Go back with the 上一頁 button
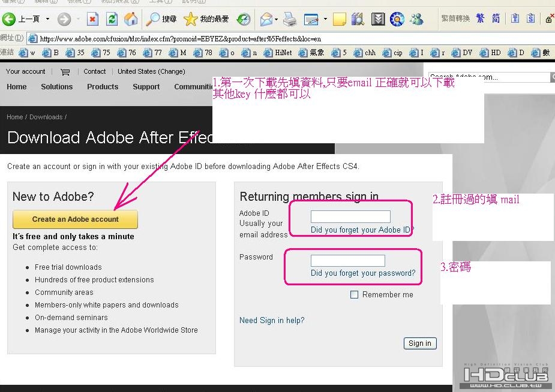555x392 pixels. pos(20,19)
